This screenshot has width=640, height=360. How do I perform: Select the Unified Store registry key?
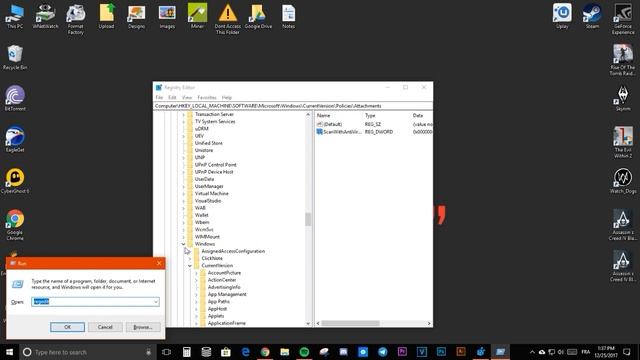pos(209,143)
